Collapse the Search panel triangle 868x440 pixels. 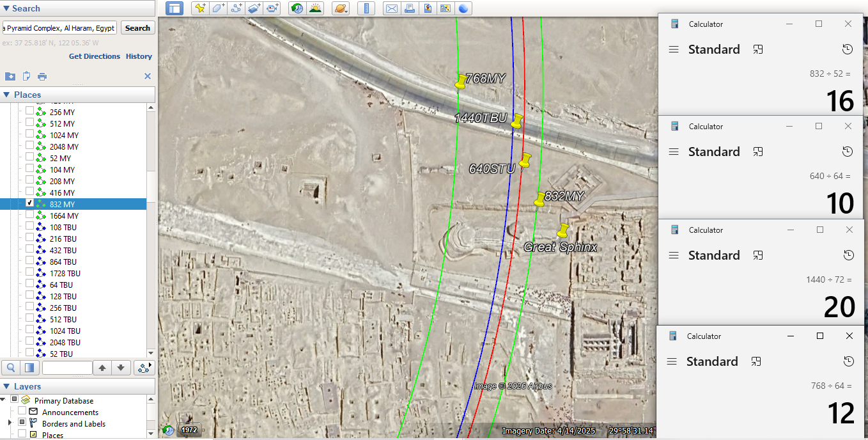coord(6,8)
